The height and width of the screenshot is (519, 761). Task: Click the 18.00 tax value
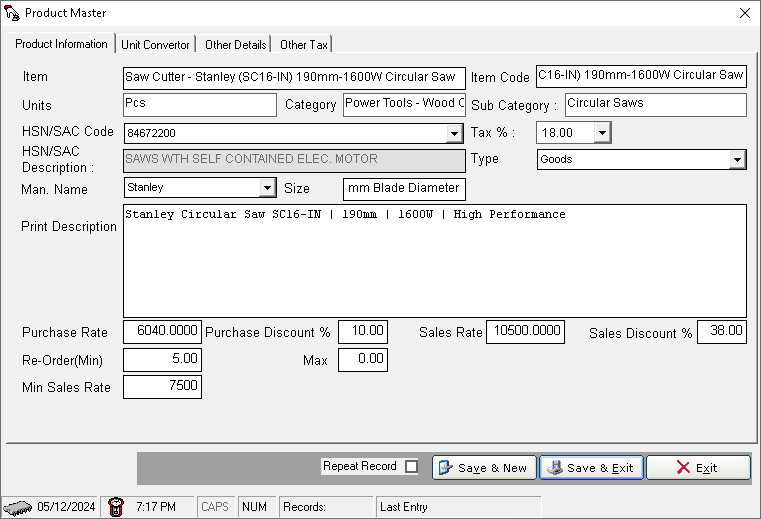pos(557,133)
